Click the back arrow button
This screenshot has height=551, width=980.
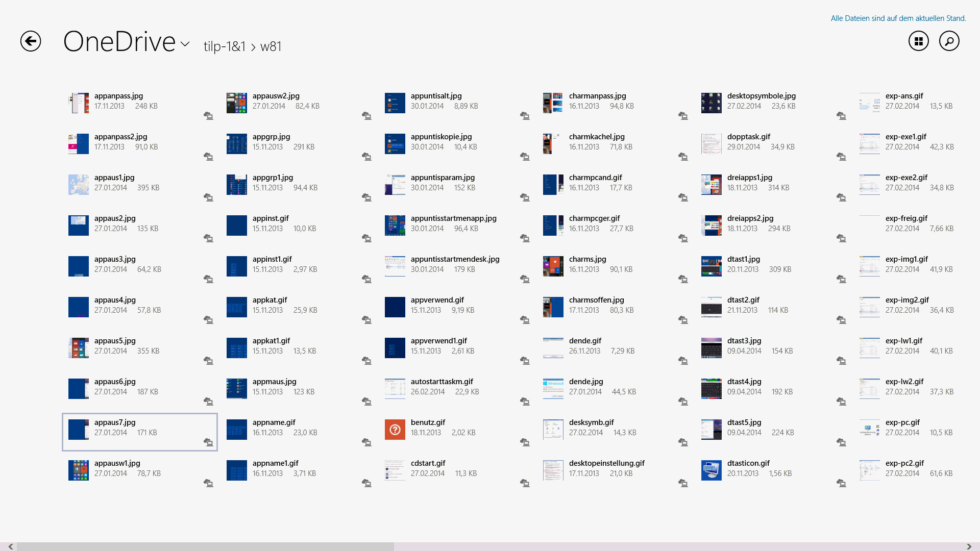coord(31,41)
